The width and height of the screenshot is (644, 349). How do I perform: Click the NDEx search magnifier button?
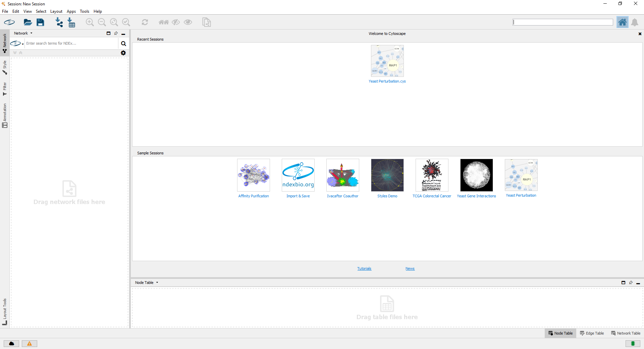(123, 44)
